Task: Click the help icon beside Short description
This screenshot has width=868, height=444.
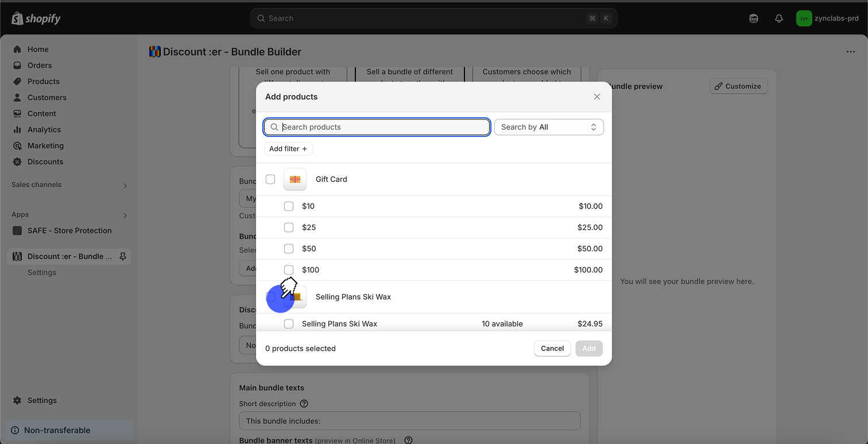Action: click(304, 404)
